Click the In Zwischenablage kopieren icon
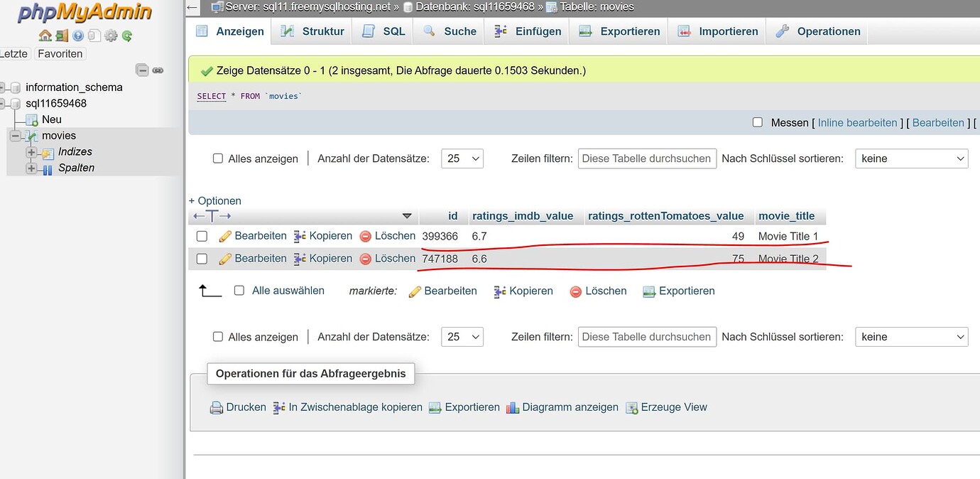Image resolution: width=980 pixels, height=479 pixels. (x=280, y=407)
